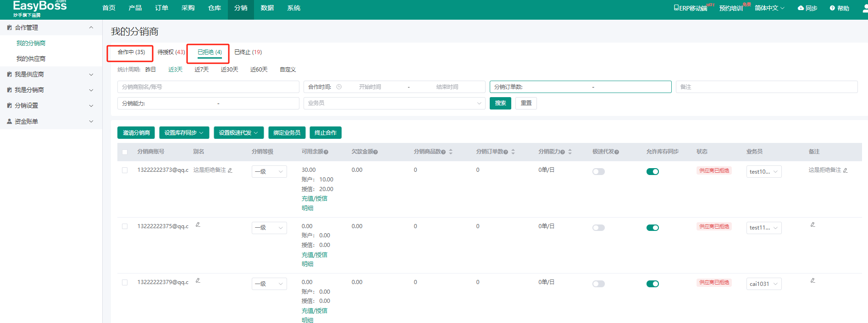Check the row checkbox for 13222222375@qq.c
Screen dimensions: 868x323
125,226
